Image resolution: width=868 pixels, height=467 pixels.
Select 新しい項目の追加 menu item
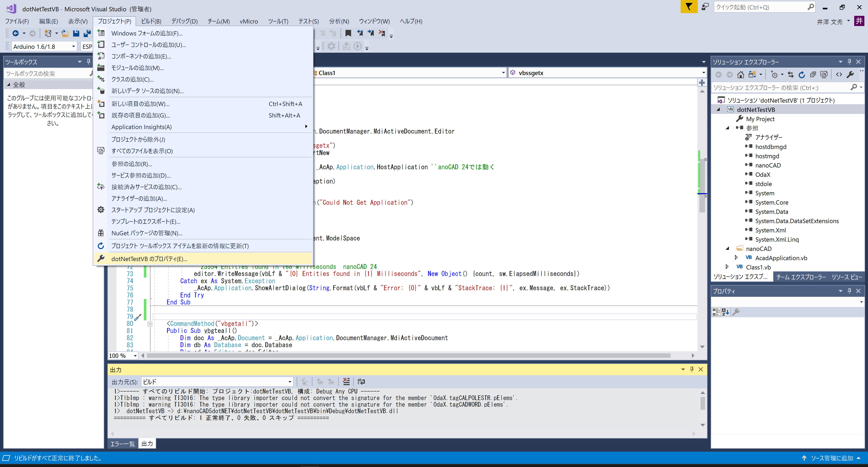point(203,104)
